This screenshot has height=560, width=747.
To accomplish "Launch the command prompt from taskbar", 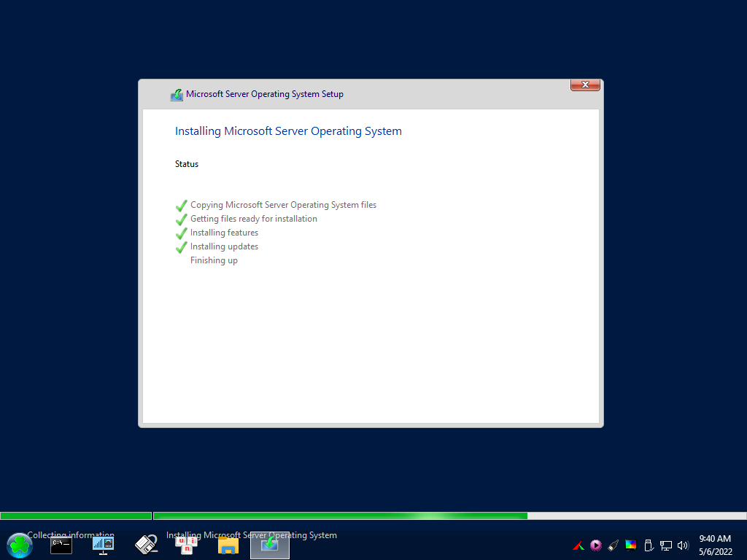I will pos(61,545).
